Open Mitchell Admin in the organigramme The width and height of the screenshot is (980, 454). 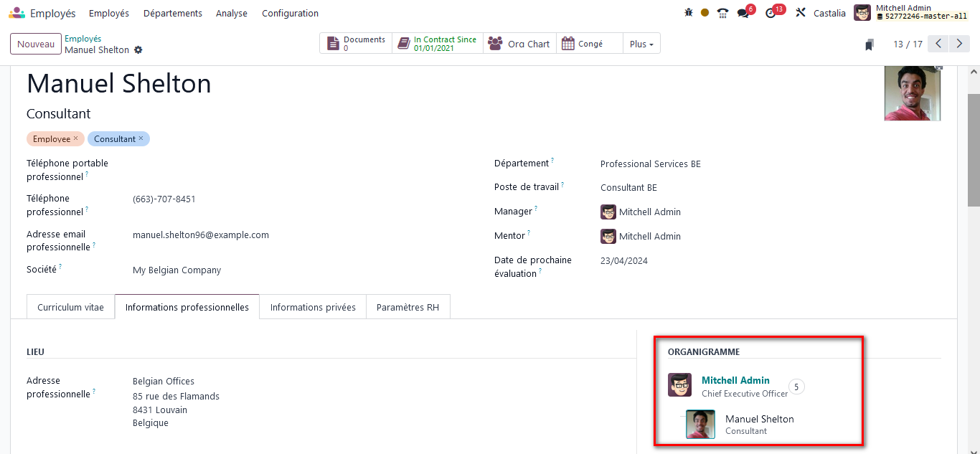coord(735,380)
